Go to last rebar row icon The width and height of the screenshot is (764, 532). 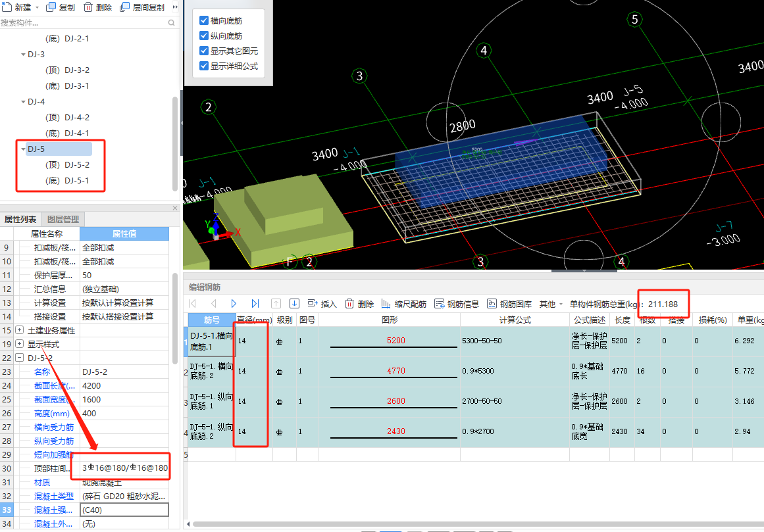click(x=255, y=304)
